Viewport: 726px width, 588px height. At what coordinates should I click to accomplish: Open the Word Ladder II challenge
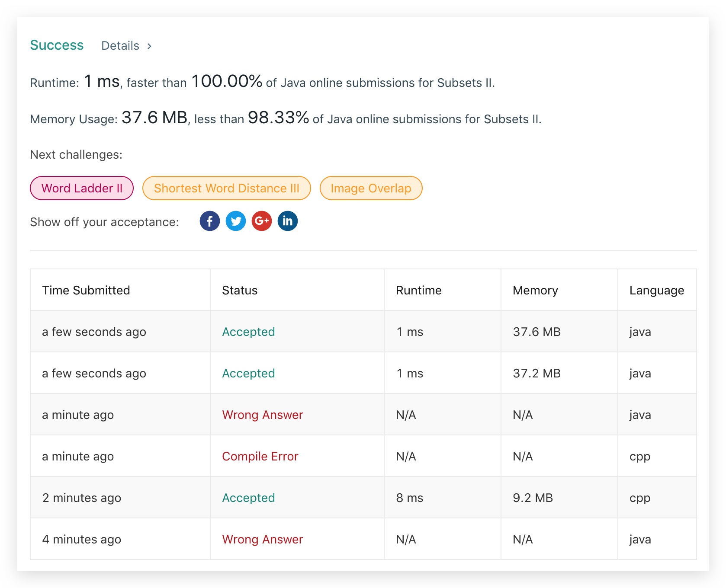coord(82,188)
